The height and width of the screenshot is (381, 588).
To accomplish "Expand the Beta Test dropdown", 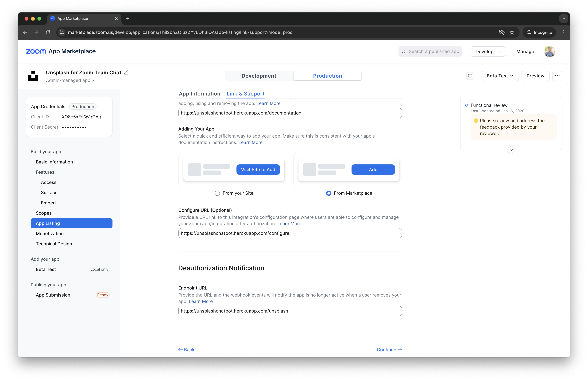I will 500,76.
